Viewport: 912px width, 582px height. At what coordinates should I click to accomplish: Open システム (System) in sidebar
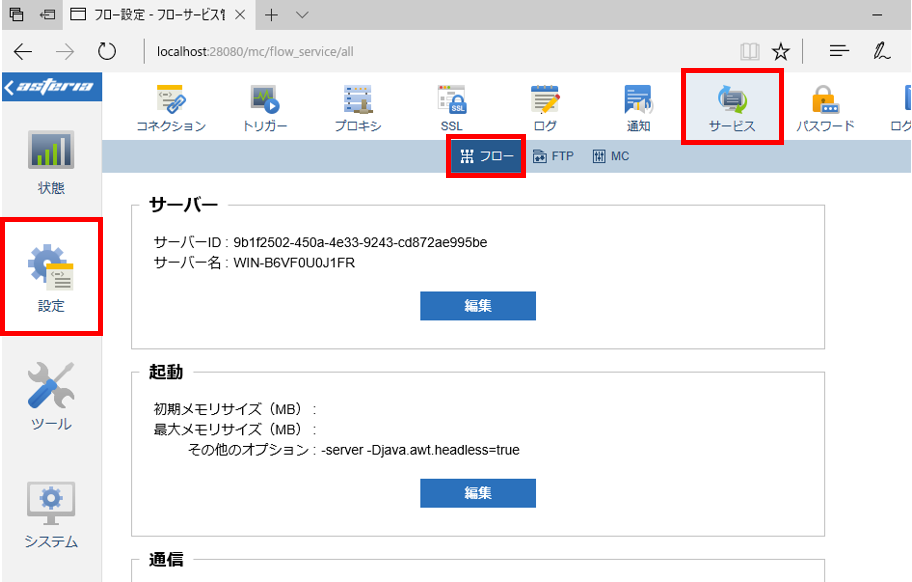(x=51, y=515)
